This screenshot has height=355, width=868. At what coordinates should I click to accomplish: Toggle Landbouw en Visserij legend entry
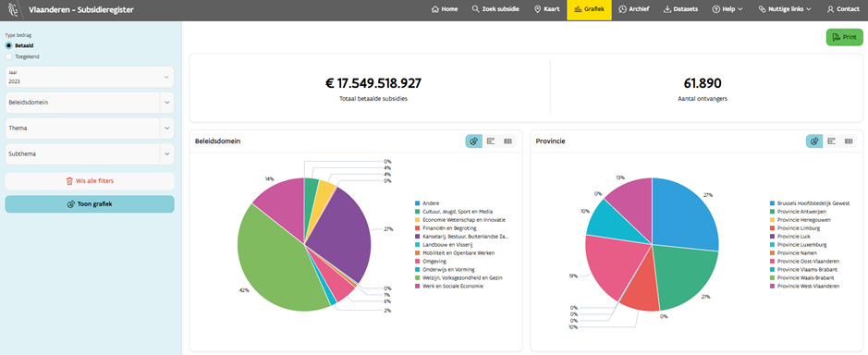pyautogui.click(x=445, y=245)
